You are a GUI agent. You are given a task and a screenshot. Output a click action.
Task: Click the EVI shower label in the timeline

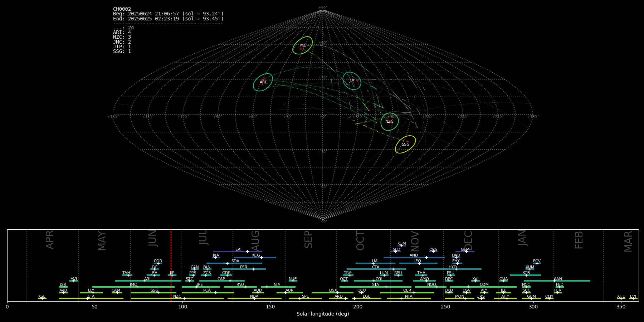(633, 297)
